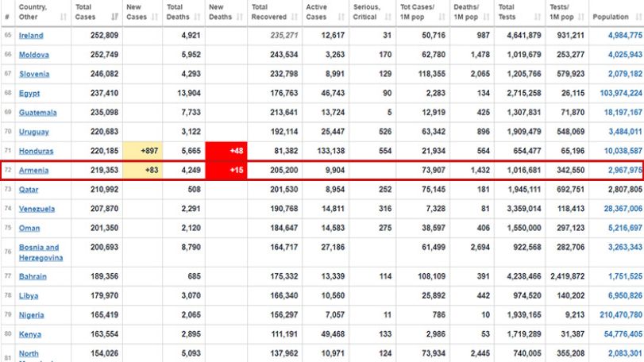
Task: Open the Armenia country link
Action: [x=33, y=171]
